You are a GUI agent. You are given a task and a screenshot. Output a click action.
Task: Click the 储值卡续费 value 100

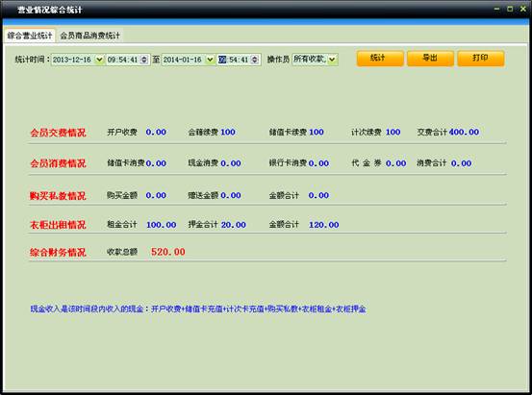coord(317,132)
